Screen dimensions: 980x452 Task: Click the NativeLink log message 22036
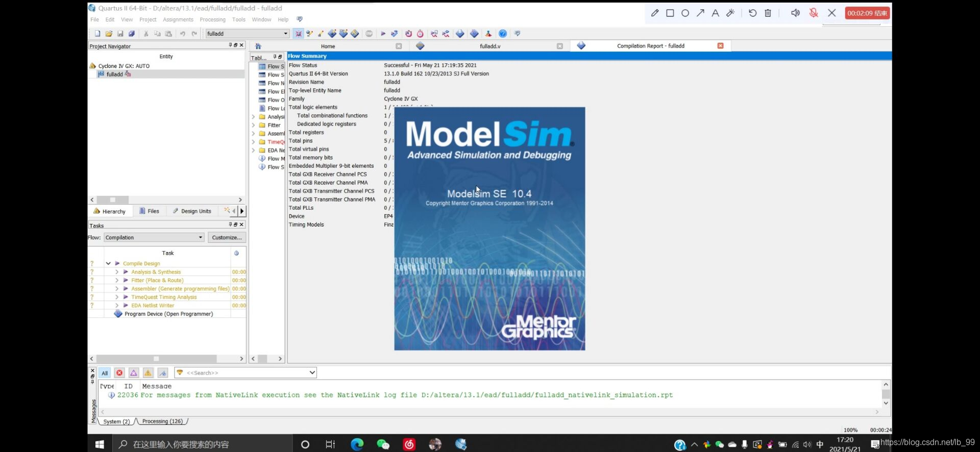pyautogui.click(x=390, y=395)
